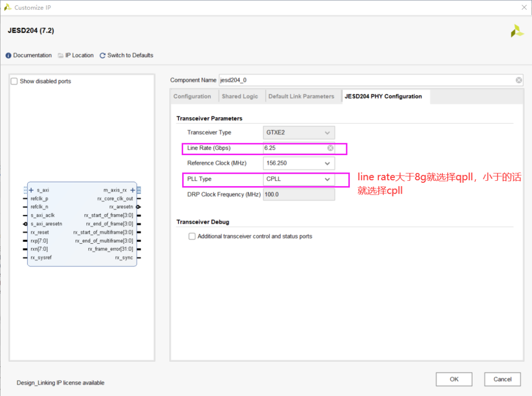Enable Show disabled ports checkbox
This screenshot has width=532, height=396.
(14, 81)
